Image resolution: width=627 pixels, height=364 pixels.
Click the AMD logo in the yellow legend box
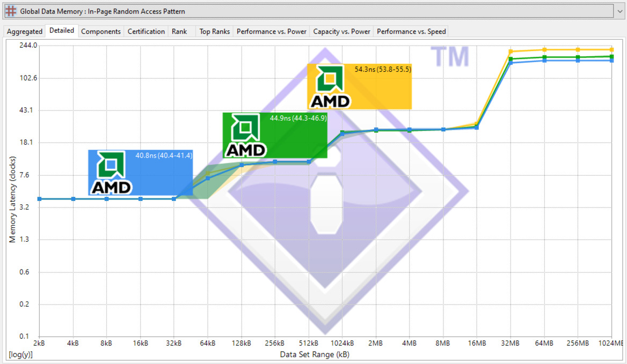coord(330,87)
